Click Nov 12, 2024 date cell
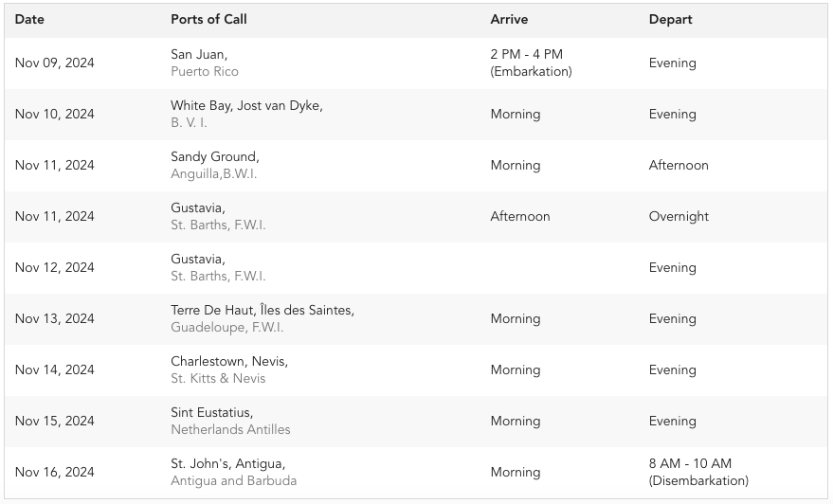833x504 pixels. 54,268
